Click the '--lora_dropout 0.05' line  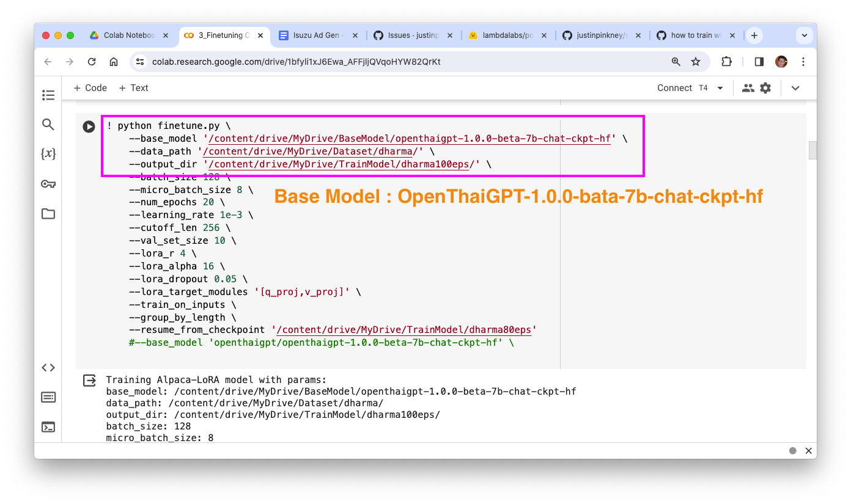(188, 279)
